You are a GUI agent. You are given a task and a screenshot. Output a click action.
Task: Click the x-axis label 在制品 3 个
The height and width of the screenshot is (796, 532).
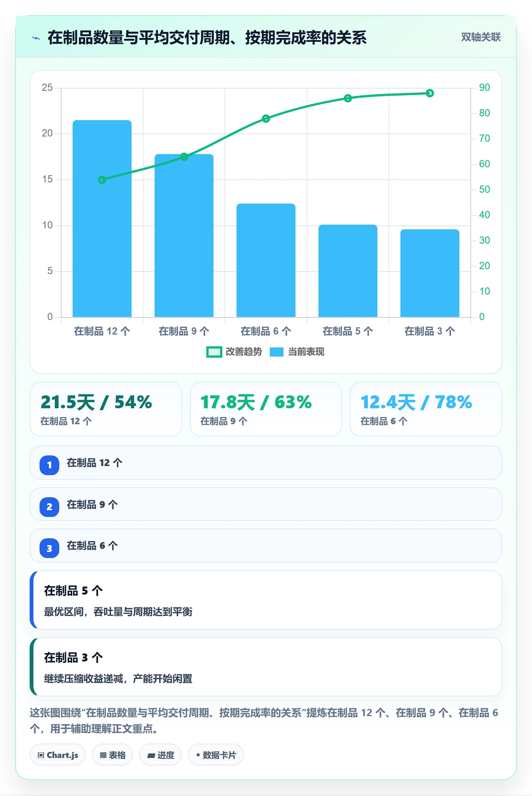point(430,331)
